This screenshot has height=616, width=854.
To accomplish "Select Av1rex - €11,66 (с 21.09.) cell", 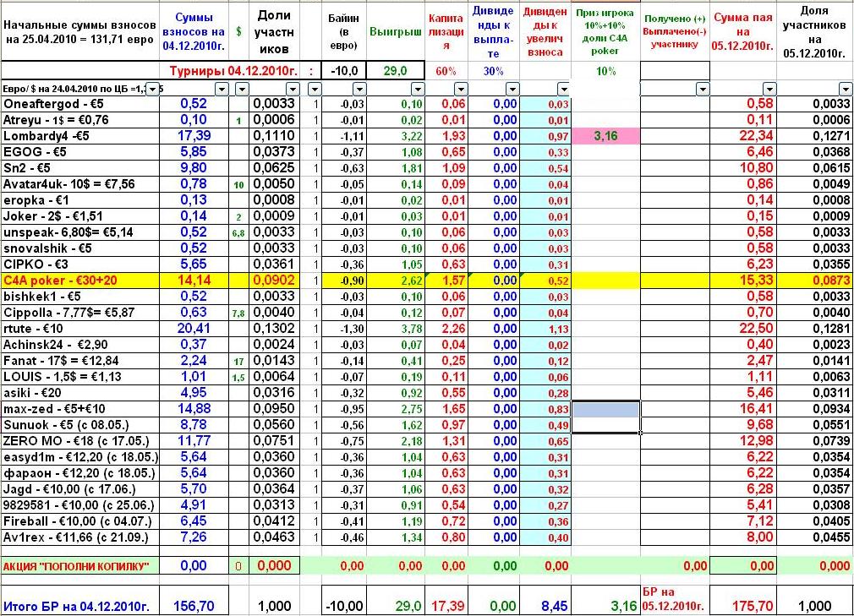I will coord(80,537).
